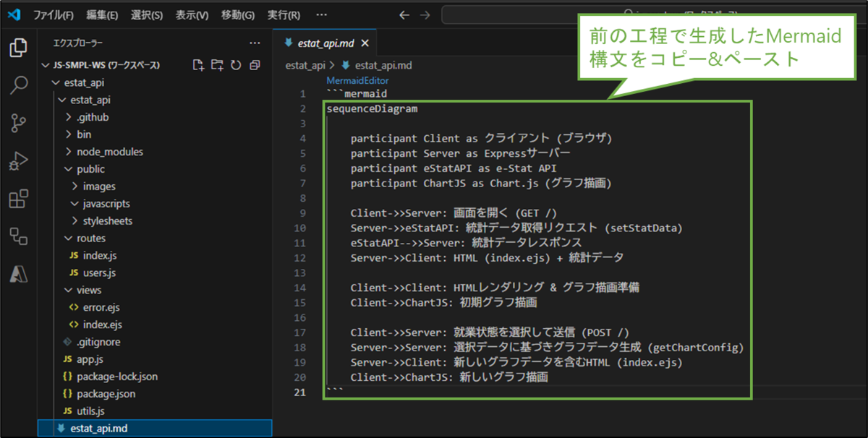Open the overflow menu ellipsis in menu bar

click(321, 14)
